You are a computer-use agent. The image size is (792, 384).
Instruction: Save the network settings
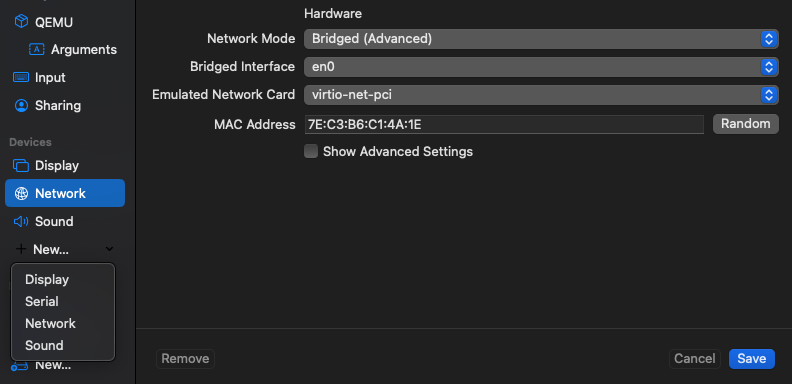(752, 359)
